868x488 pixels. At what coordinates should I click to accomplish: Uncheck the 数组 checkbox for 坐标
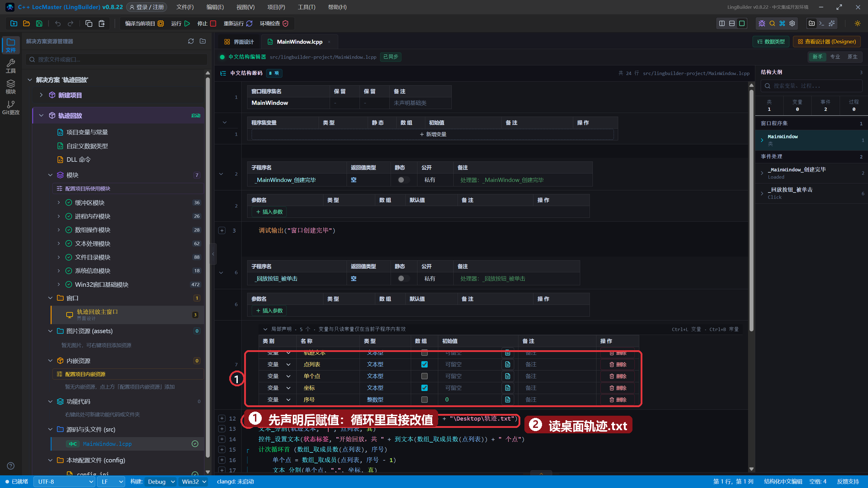pos(424,388)
